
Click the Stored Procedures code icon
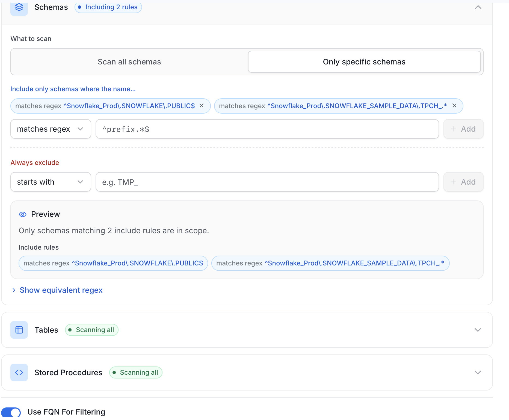pos(19,372)
